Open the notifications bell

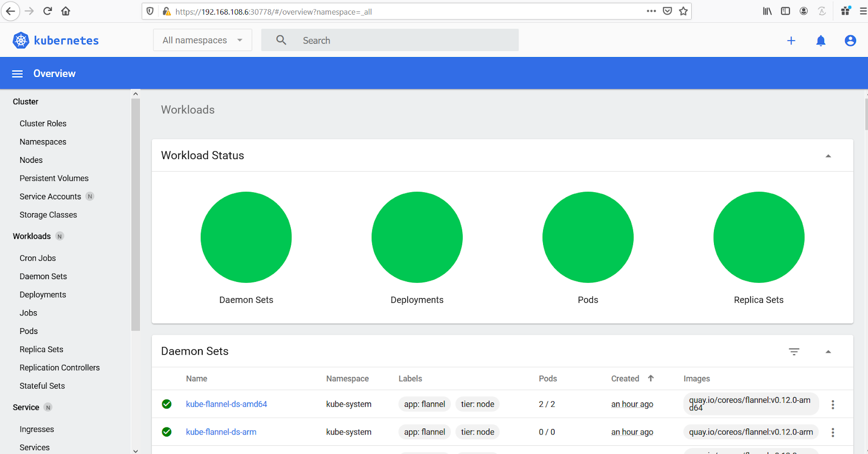[821, 41]
